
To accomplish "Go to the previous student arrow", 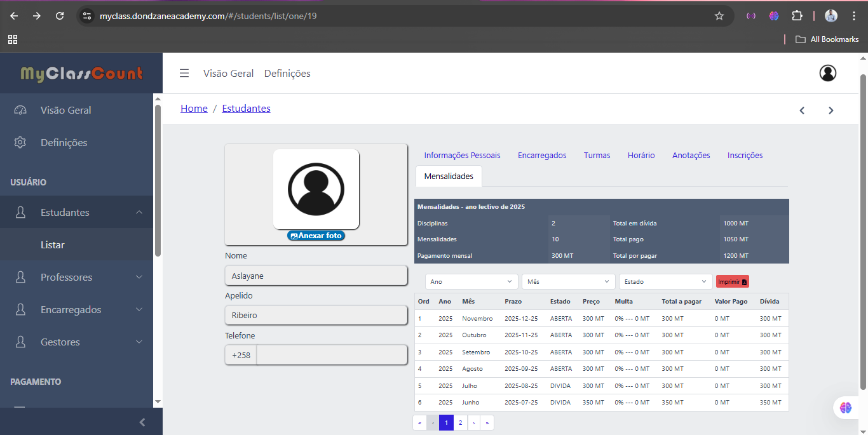I will [802, 110].
